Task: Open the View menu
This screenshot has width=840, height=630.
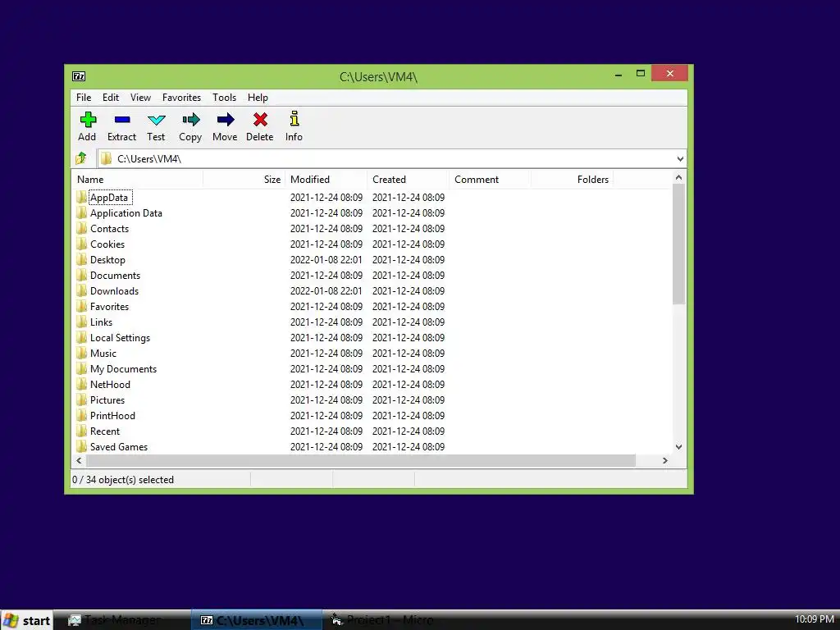Action: [x=140, y=98]
